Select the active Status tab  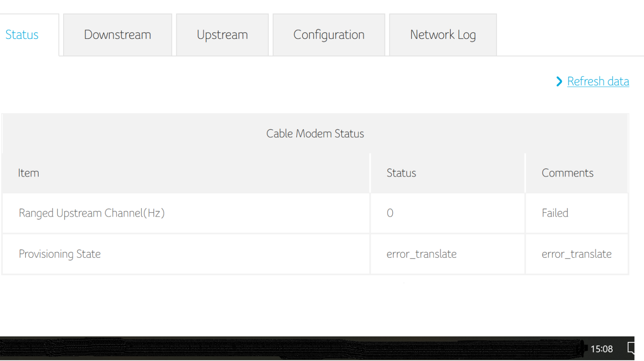tap(22, 35)
